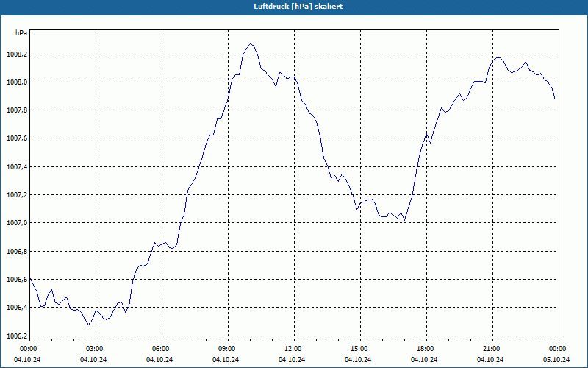Image resolution: width=588 pixels, height=368 pixels.
Task: Click the pressure curve peak near 10:00
Action: point(251,44)
